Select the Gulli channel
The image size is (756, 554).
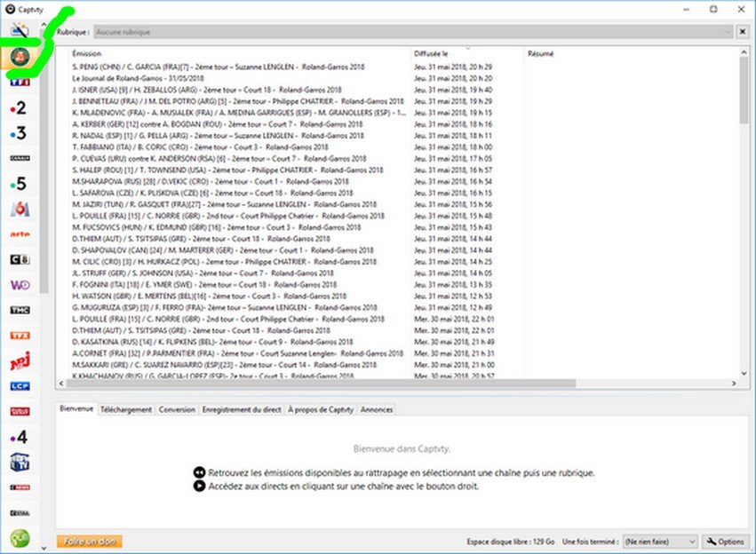click(x=20, y=539)
